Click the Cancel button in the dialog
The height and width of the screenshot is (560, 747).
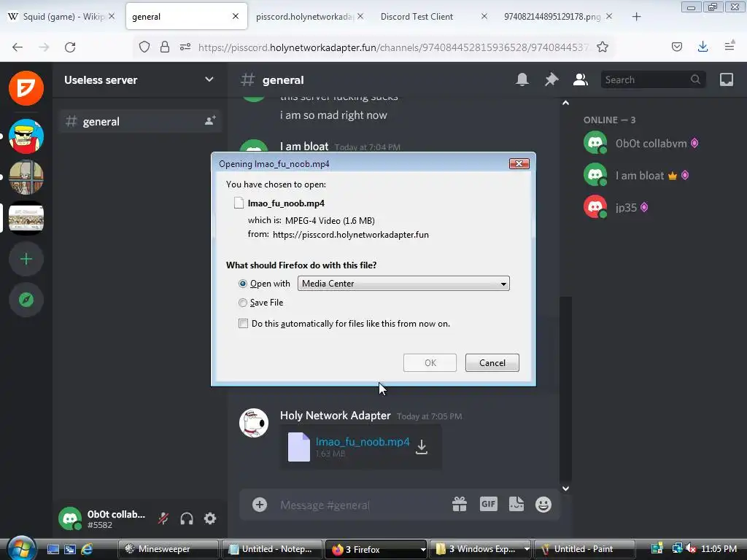[x=492, y=363]
